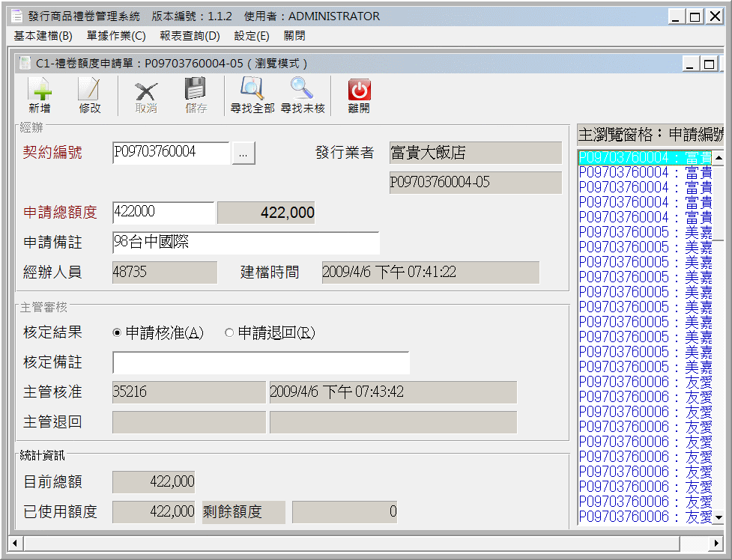
Task: Click the 關閉 menu item
Action: pos(294,36)
